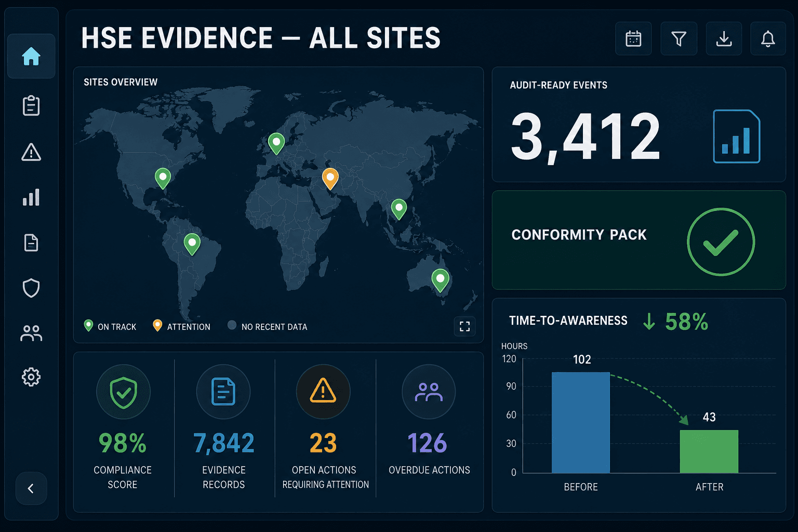Click the 58% decrease indicator

point(675,322)
